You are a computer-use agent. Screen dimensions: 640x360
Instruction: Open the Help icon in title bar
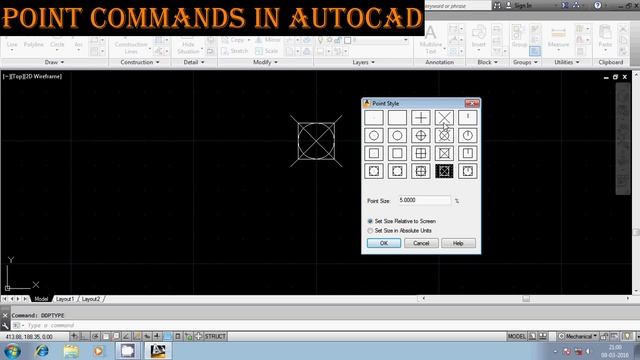coord(598,5)
